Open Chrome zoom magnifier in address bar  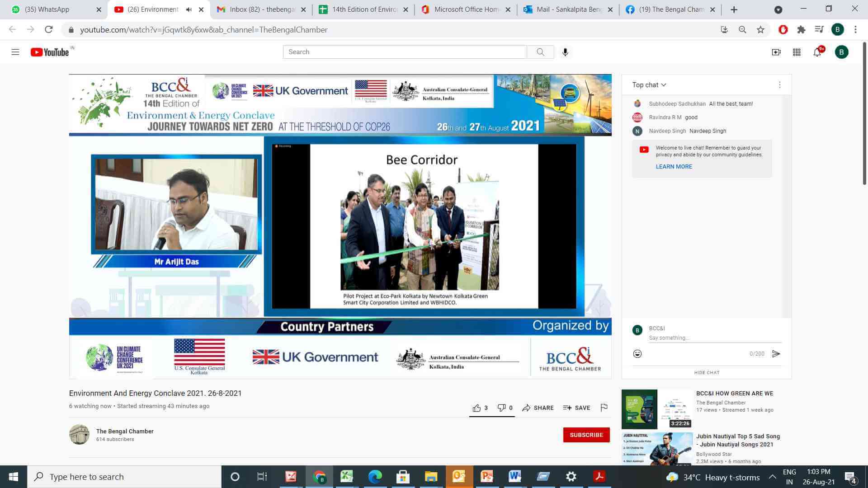(742, 30)
